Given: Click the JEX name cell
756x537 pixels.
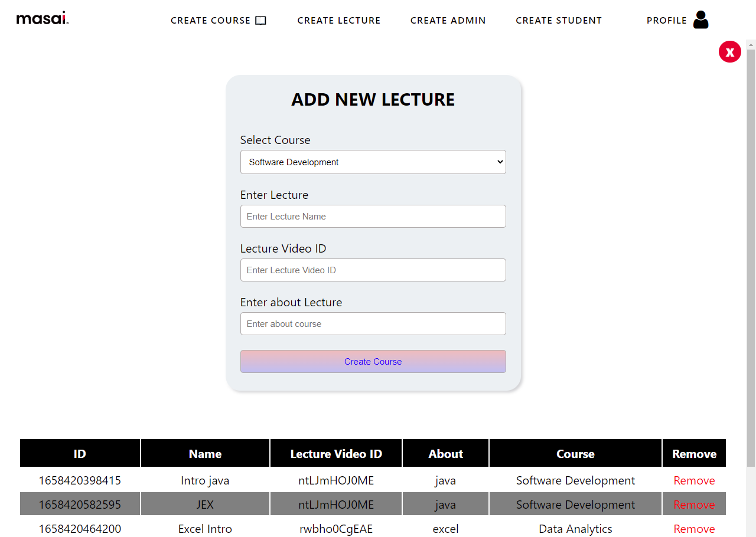Looking at the screenshot, I should (x=205, y=505).
